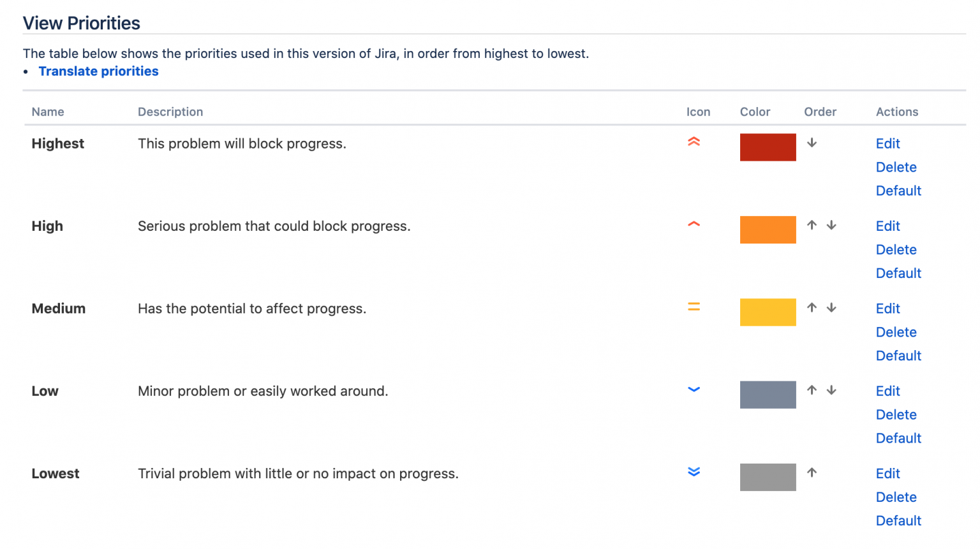The image size is (980, 549).
Task: Select the High priority orange arrow icon
Action: click(x=694, y=224)
